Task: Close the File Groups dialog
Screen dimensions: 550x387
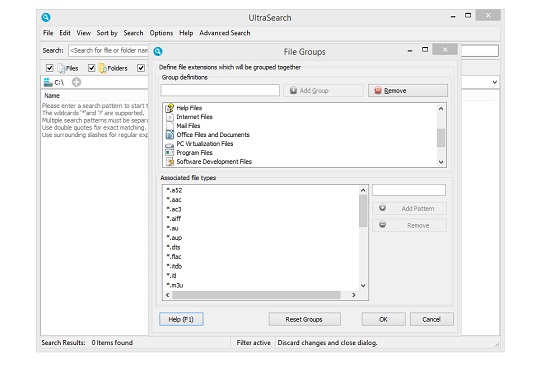Action: click(445, 49)
